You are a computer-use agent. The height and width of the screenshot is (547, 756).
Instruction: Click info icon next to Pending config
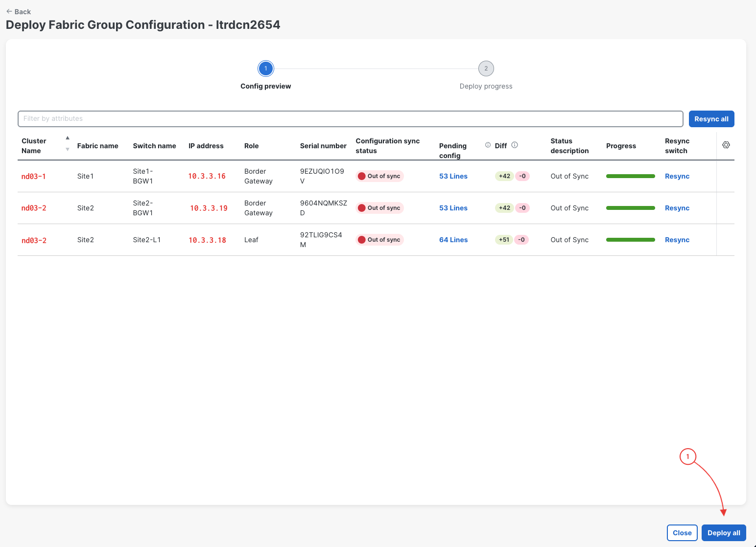click(x=488, y=145)
